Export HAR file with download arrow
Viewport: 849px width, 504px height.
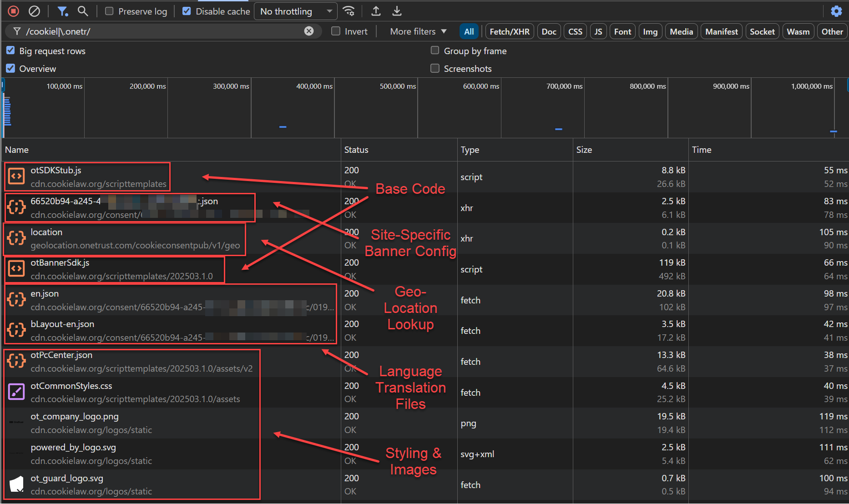[397, 11]
